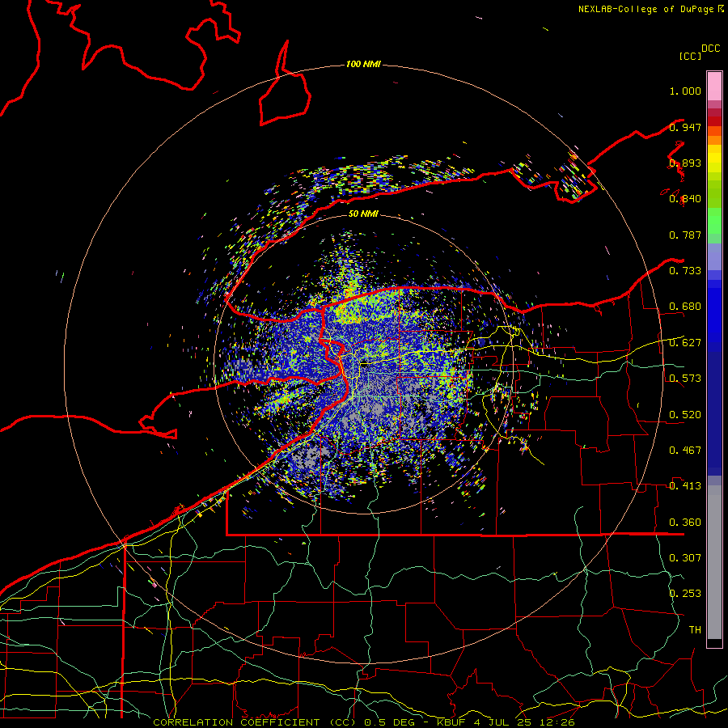Click the TH threshold label
The image size is (728, 728).
pyautogui.click(x=695, y=629)
